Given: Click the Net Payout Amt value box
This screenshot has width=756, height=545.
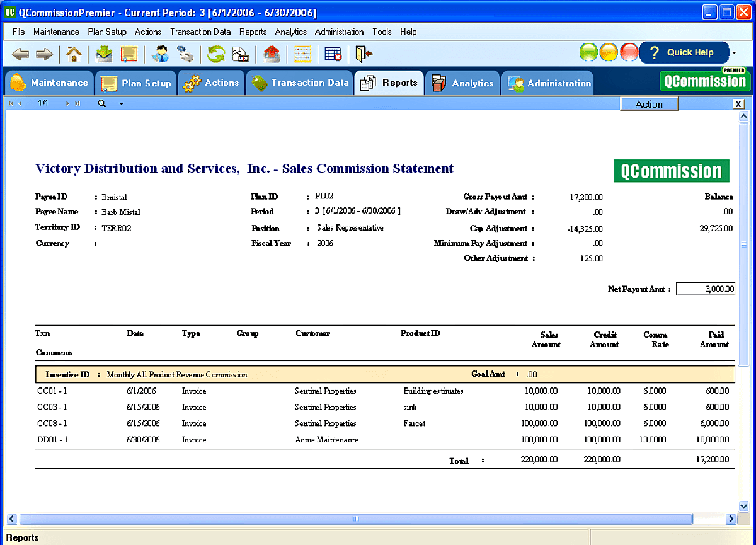Looking at the screenshot, I should (x=706, y=289).
